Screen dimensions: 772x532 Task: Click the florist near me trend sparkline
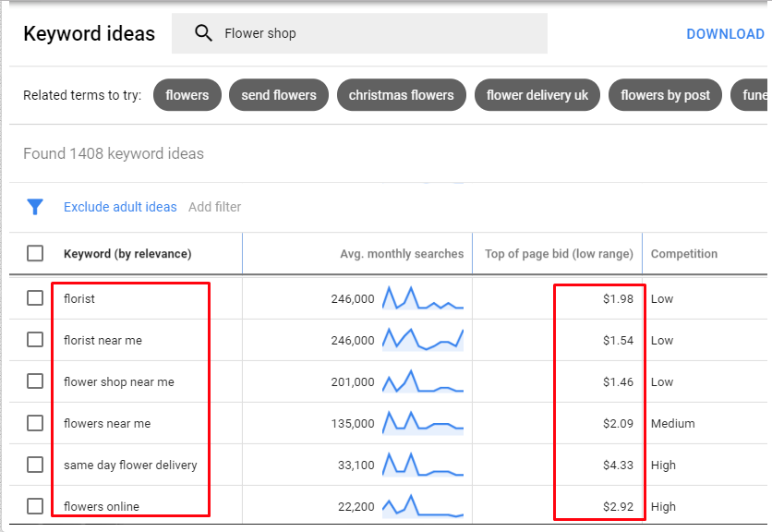[423, 340]
